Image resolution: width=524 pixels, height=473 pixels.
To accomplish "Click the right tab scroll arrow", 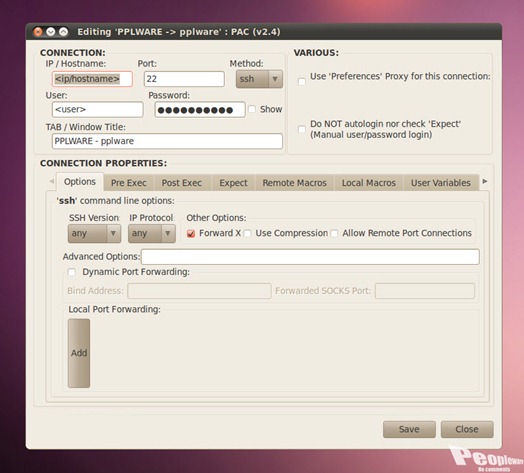I will click(485, 181).
